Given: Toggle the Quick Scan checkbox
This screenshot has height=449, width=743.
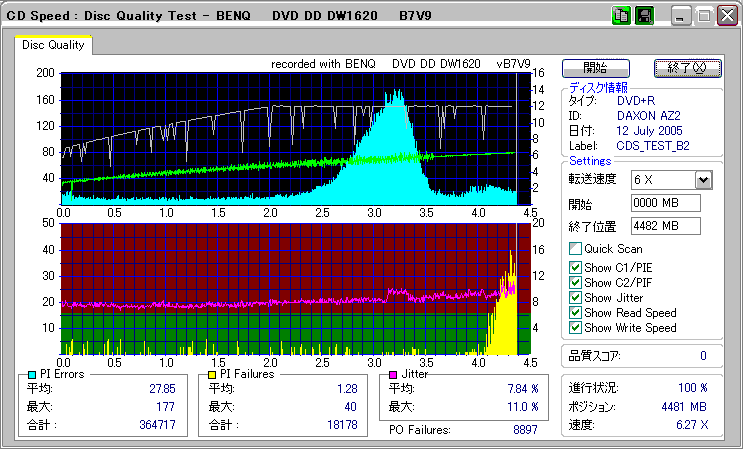Looking at the screenshot, I should point(575,249).
